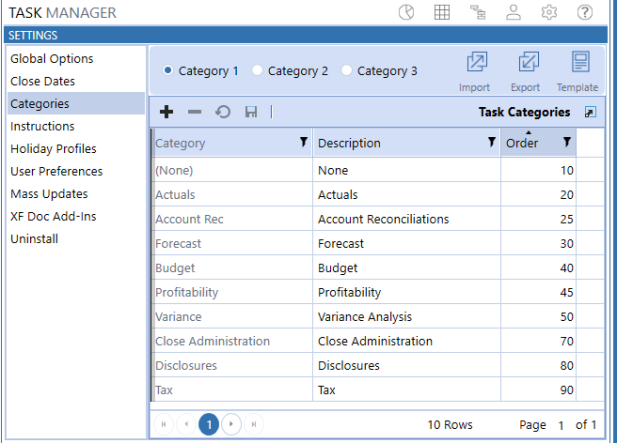This screenshot has height=443, width=617.
Task: Open the help question mark icon
Action: 585,13
